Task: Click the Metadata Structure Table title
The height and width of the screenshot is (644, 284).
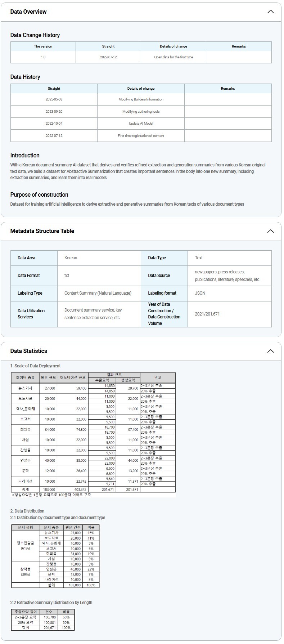Action: coord(42,231)
